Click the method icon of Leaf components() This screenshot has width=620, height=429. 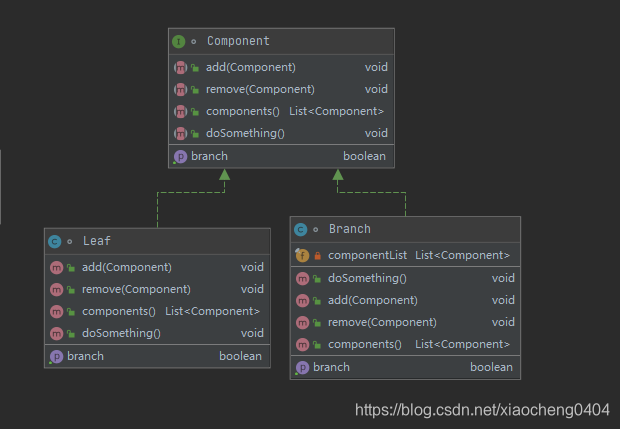(57, 312)
